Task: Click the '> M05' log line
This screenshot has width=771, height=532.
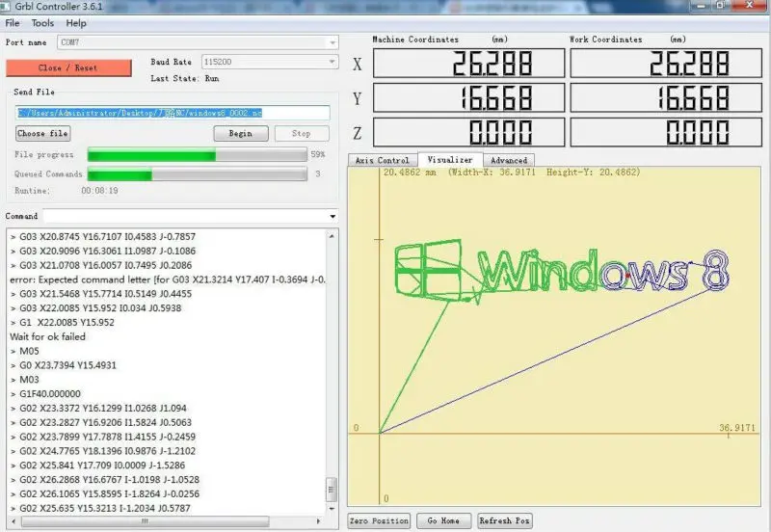Action: coord(25,351)
